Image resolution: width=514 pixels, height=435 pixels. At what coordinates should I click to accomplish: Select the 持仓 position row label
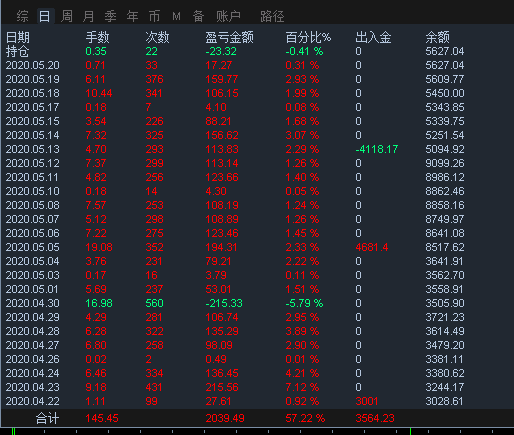point(18,51)
